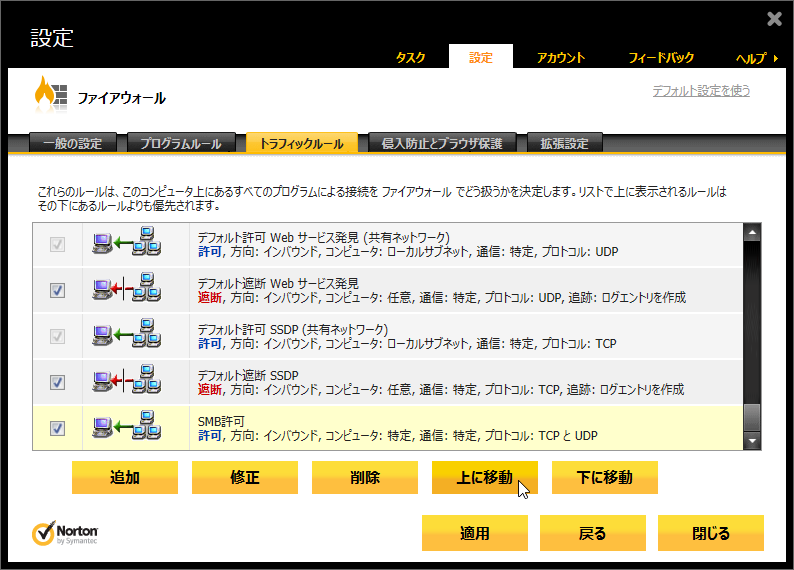Open the 侵入防止とブラウザ保護 tab
The image size is (794, 570).
441,143
